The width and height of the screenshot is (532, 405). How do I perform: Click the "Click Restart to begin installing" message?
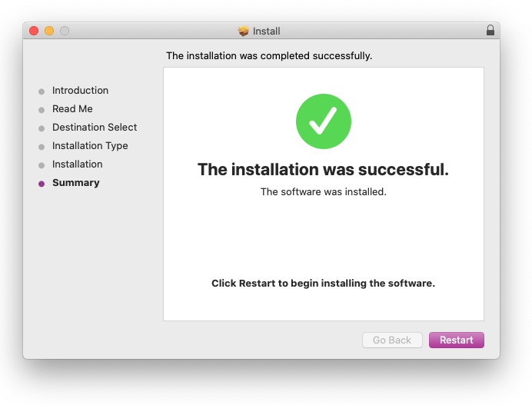coord(323,283)
